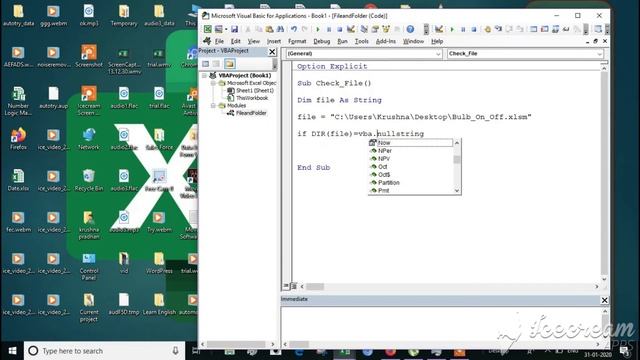640x360 pixels.
Task: Click the Debug toolbar Reset square icon
Action: [473, 29]
